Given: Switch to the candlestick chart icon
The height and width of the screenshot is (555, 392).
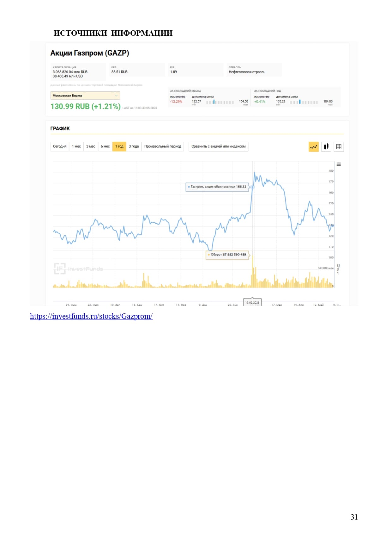Looking at the screenshot, I should click(326, 147).
